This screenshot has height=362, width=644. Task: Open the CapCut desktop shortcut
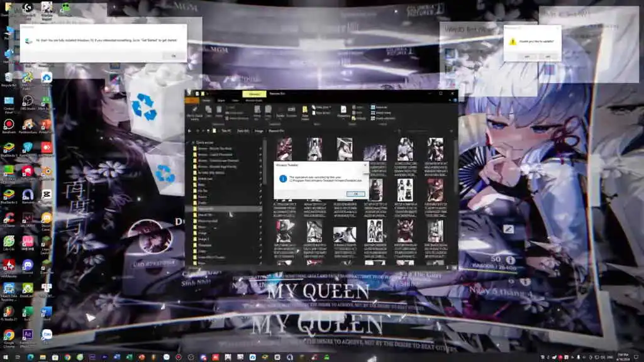[x=47, y=195]
